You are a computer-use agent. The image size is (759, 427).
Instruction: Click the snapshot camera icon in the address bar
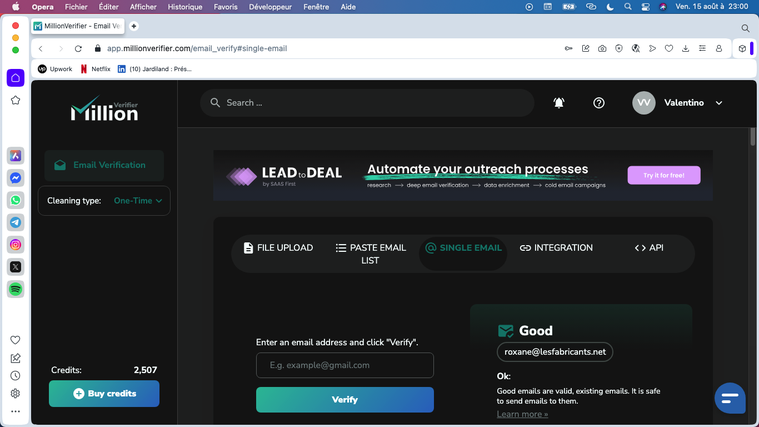602,48
